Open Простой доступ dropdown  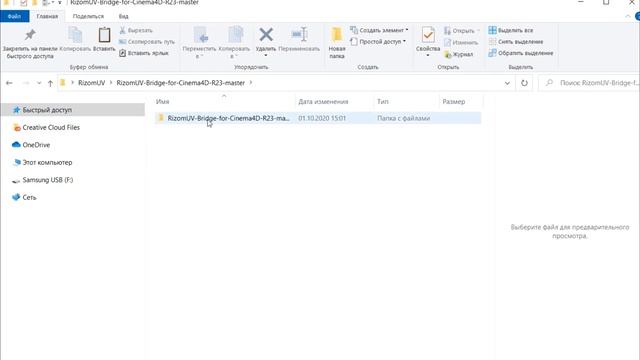(x=378, y=42)
